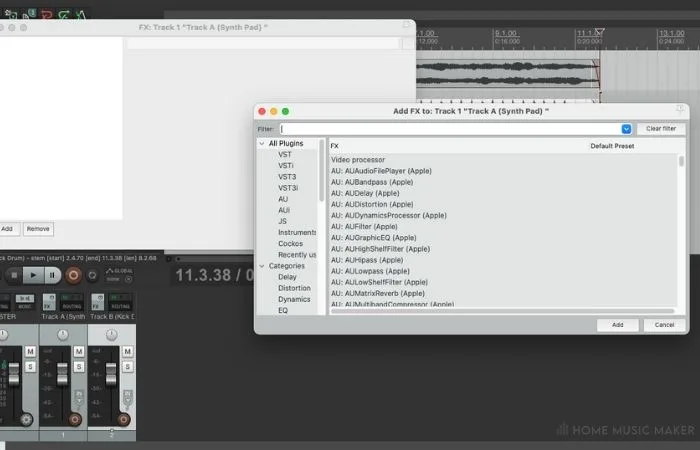
Task: Click Track B input monitor icon
Action: 127,400
